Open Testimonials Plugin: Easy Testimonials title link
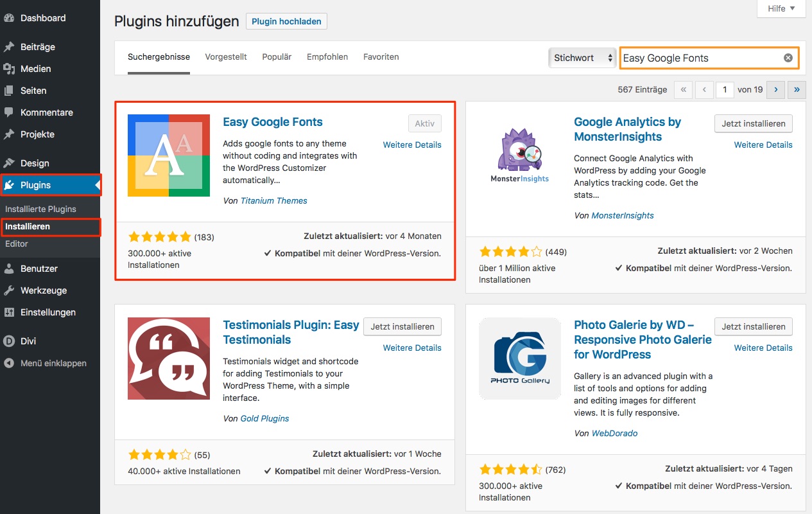 click(291, 332)
